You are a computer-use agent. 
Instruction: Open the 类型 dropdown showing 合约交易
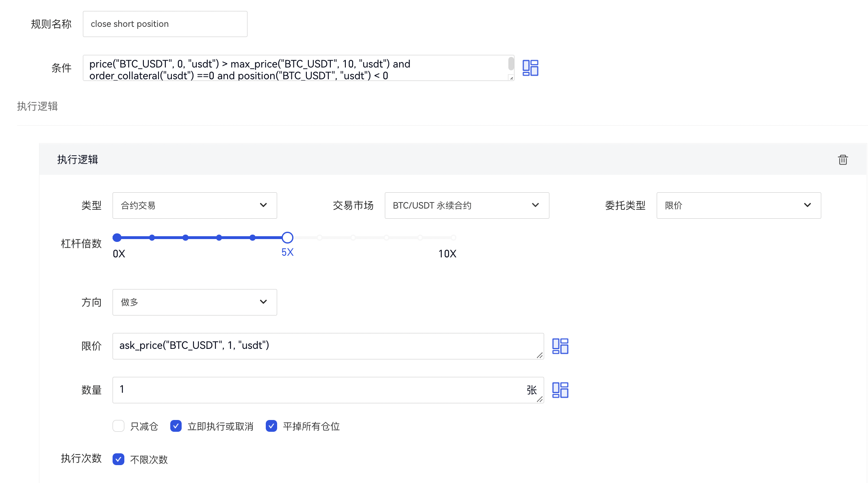point(195,205)
